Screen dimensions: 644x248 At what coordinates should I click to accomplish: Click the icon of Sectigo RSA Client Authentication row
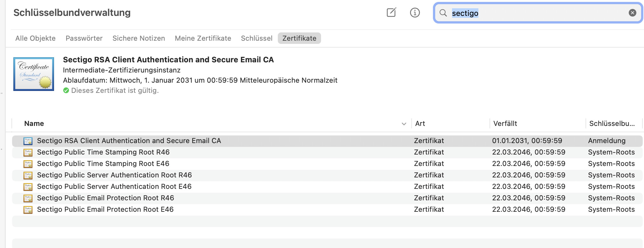28,141
